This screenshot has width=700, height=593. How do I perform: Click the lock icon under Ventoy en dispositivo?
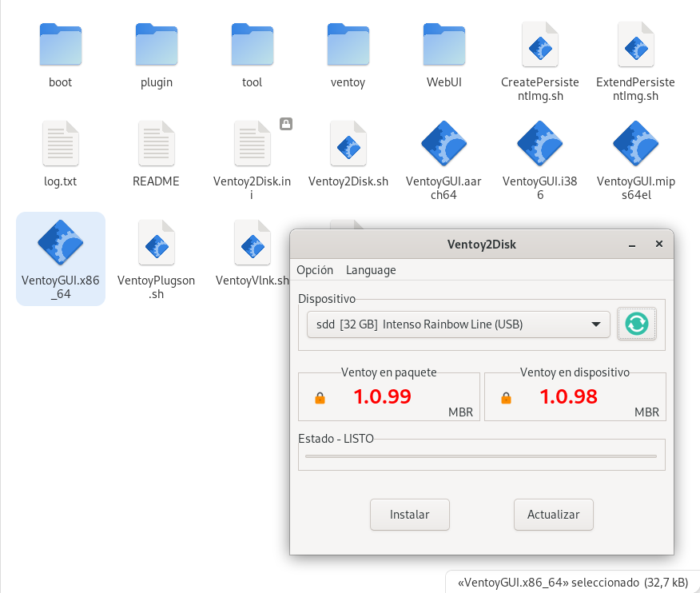click(x=506, y=398)
